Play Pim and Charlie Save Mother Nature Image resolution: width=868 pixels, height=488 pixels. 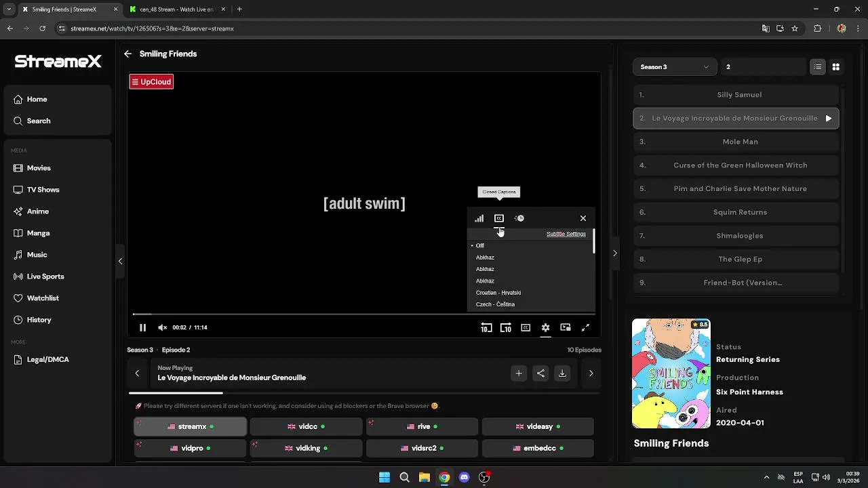pos(736,188)
